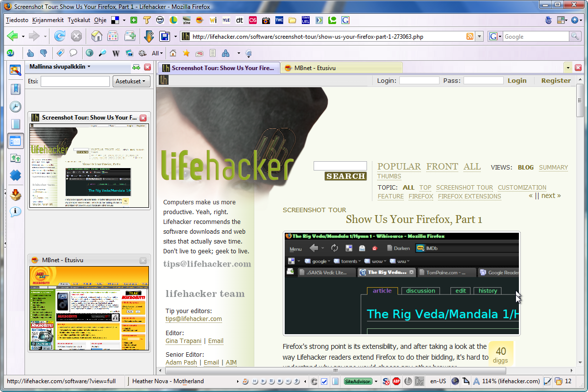Click the Stop loading icon

click(76, 36)
